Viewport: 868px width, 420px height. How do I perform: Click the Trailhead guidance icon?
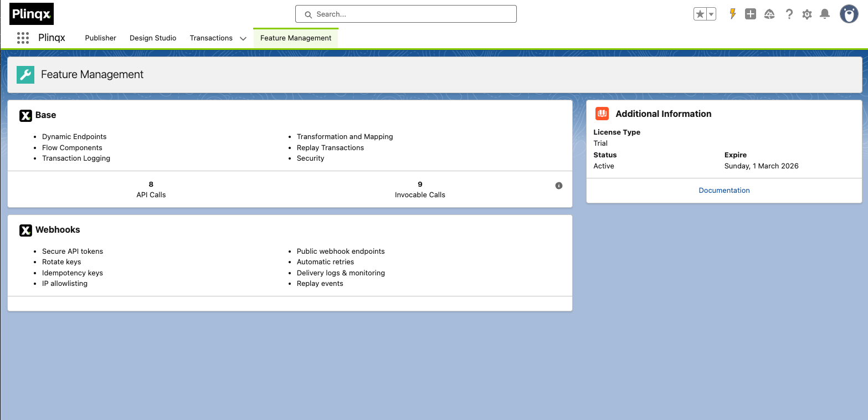click(769, 14)
